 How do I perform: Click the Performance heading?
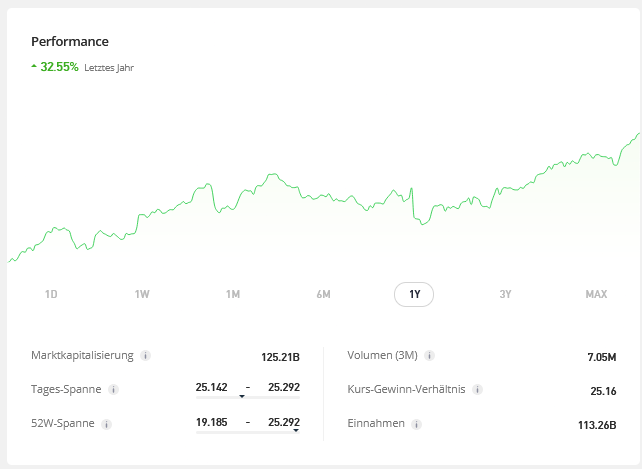70,42
